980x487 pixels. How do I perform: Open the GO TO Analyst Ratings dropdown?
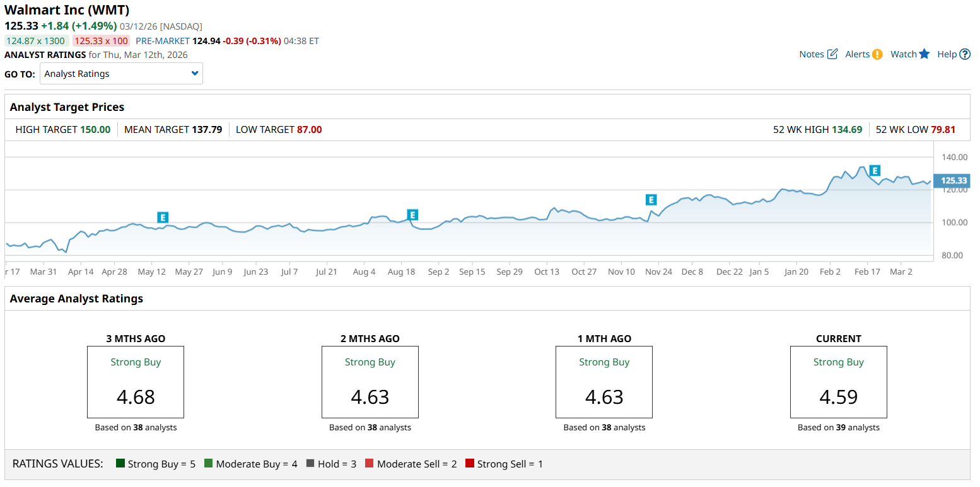pos(121,74)
